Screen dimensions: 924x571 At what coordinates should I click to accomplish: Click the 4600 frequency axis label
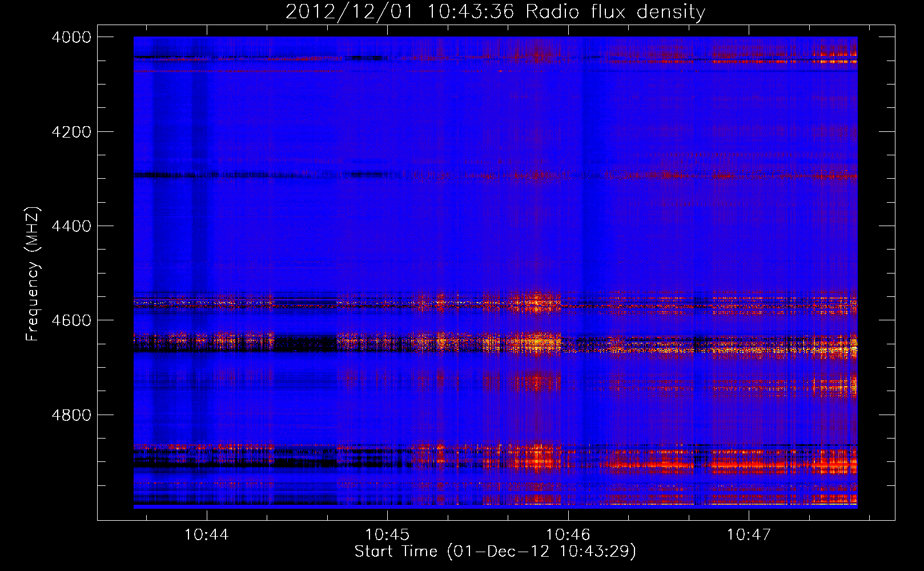click(71, 320)
